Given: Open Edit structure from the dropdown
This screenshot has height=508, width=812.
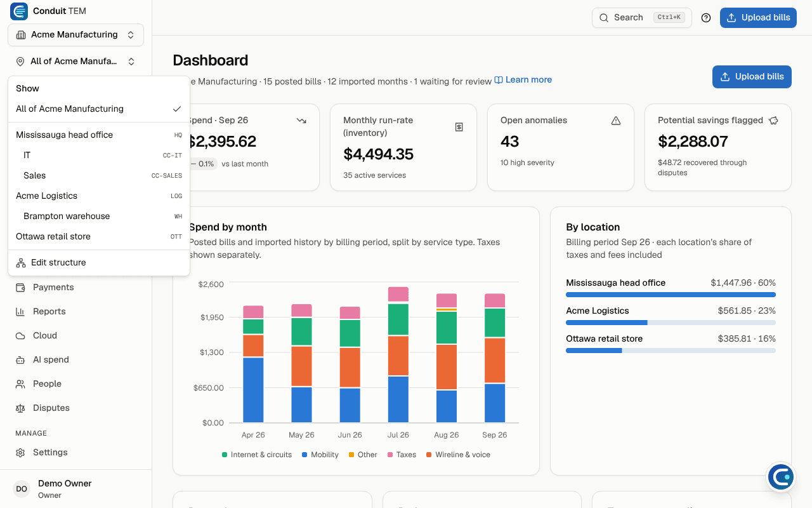Looking at the screenshot, I should coord(99,262).
